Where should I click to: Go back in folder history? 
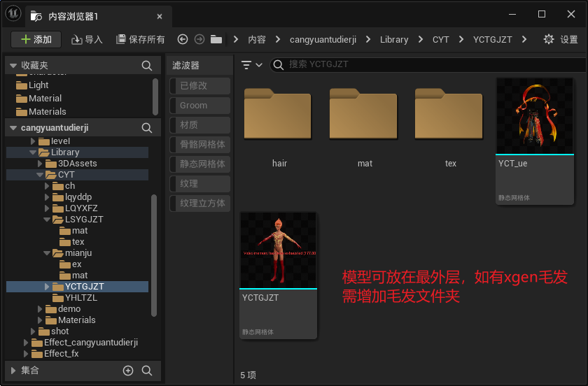(x=183, y=40)
